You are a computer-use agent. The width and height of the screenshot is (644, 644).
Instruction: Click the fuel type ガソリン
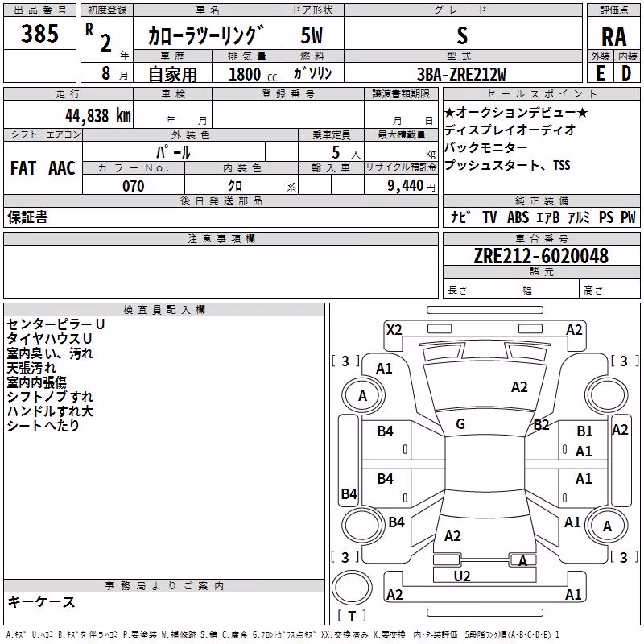(x=312, y=73)
